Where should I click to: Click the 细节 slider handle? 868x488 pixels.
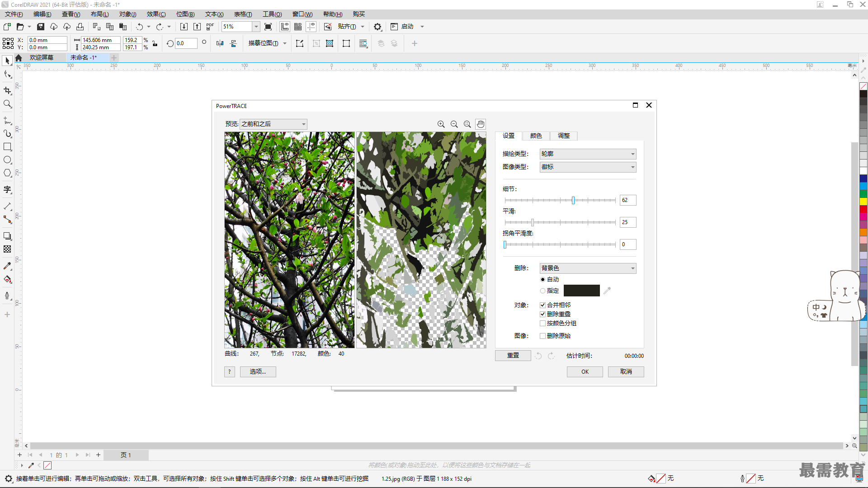coord(573,200)
